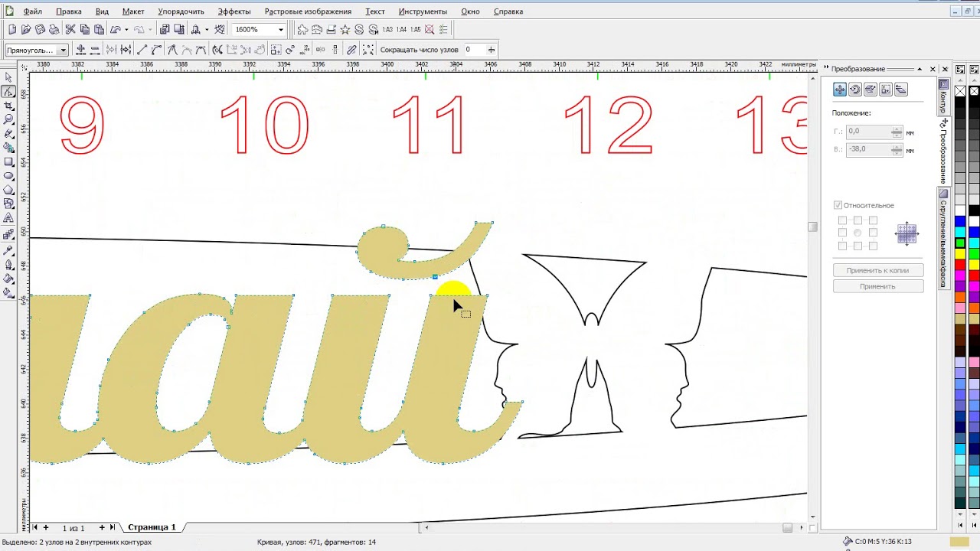Click the Delete nodes icon in property bar

pos(95,50)
